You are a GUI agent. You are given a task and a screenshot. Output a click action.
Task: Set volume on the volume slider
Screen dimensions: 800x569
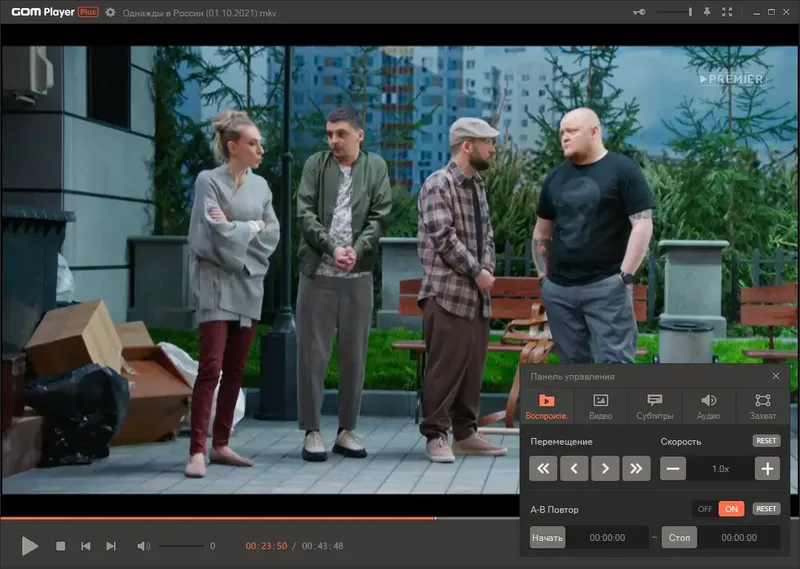[181, 546]
